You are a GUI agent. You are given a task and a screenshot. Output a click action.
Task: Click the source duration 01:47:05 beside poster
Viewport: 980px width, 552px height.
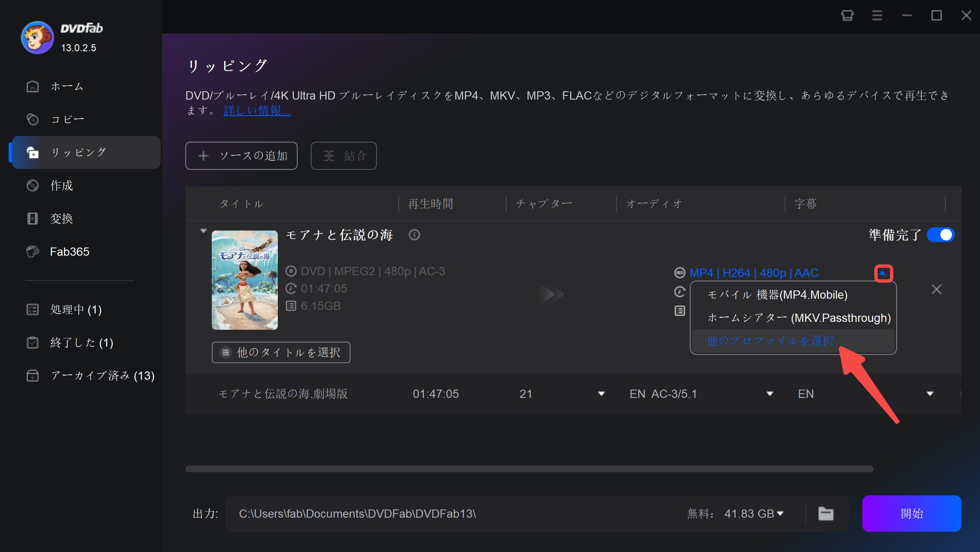click(324, 288)
